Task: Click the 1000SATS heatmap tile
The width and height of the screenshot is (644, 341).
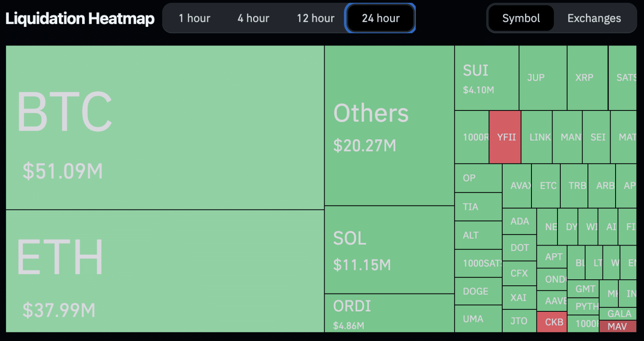Action: pos(478,263)
